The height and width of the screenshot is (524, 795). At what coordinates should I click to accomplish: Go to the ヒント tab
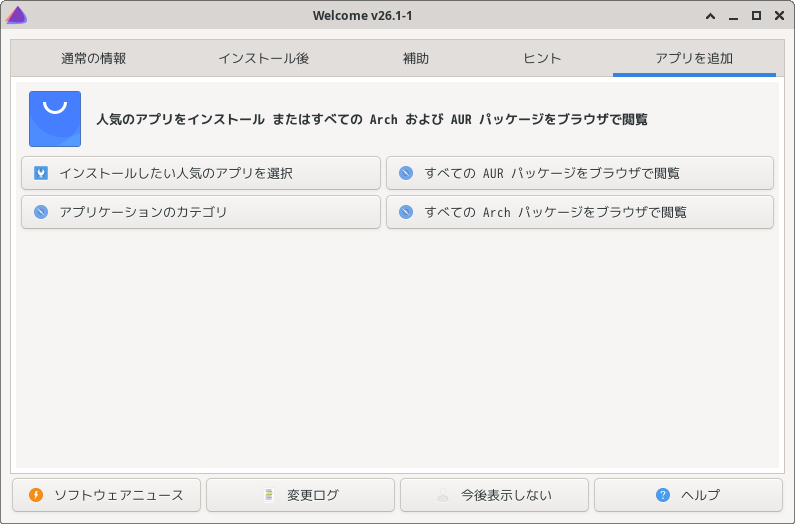pyautogui.click(x=542, y=58)
